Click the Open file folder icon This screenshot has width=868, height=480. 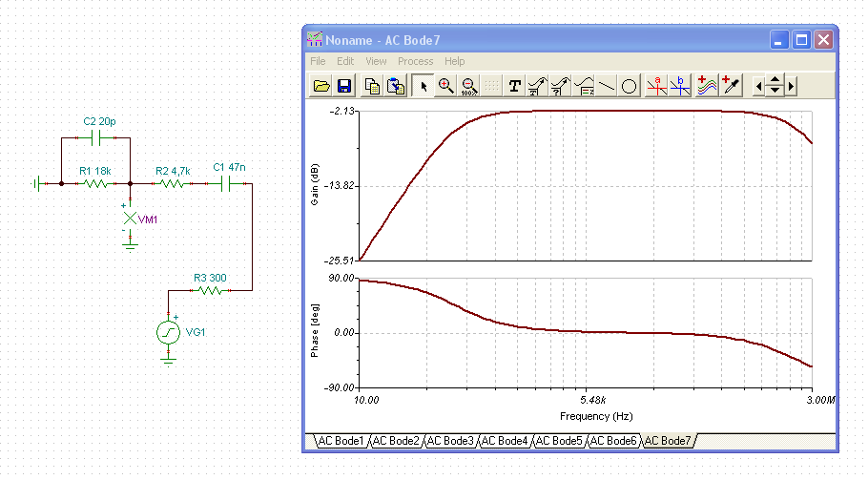tap(321, 87)
